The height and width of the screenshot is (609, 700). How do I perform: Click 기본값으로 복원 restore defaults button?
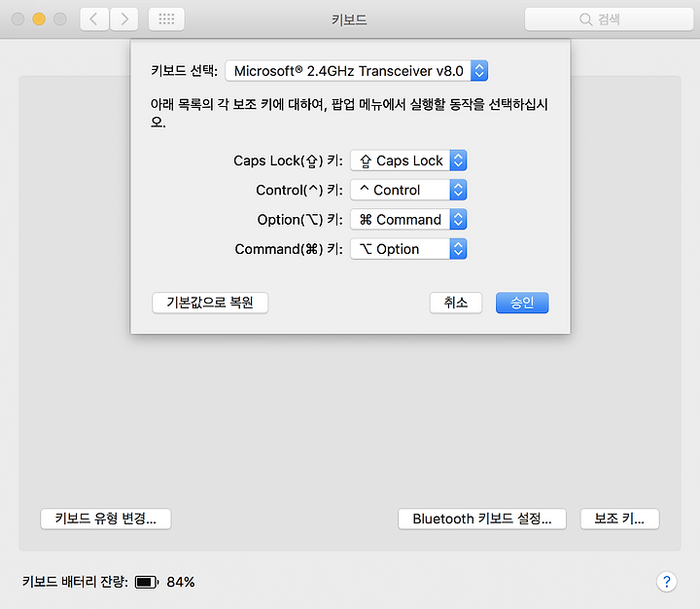coord(210,303)
